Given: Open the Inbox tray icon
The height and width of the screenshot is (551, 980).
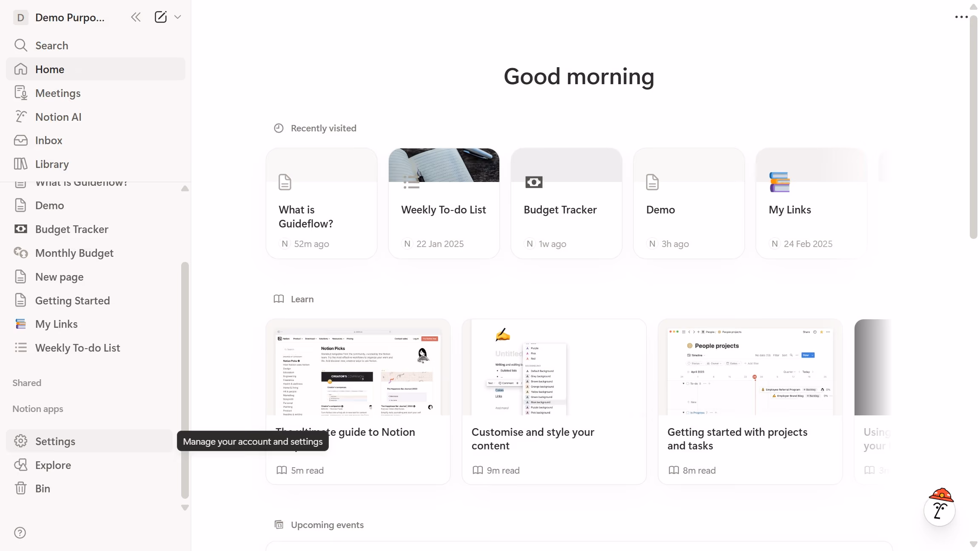Looking at the screenshot, I should [x=20, y=140].
